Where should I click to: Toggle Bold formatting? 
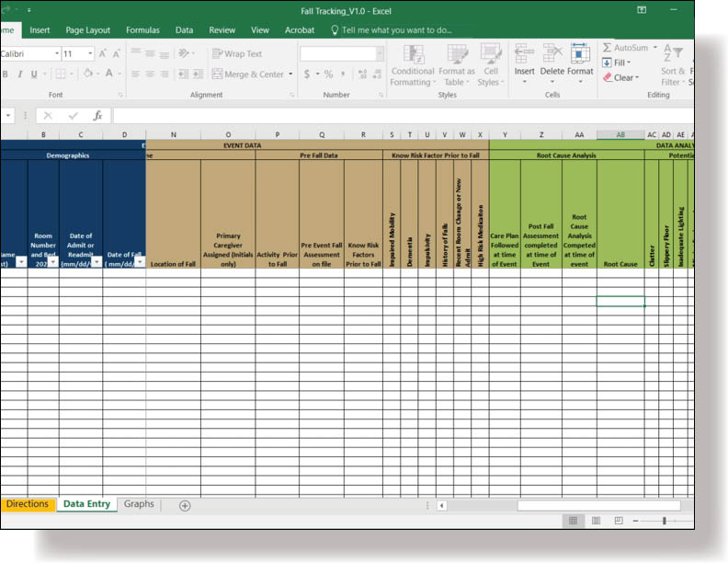click(6, 74)
